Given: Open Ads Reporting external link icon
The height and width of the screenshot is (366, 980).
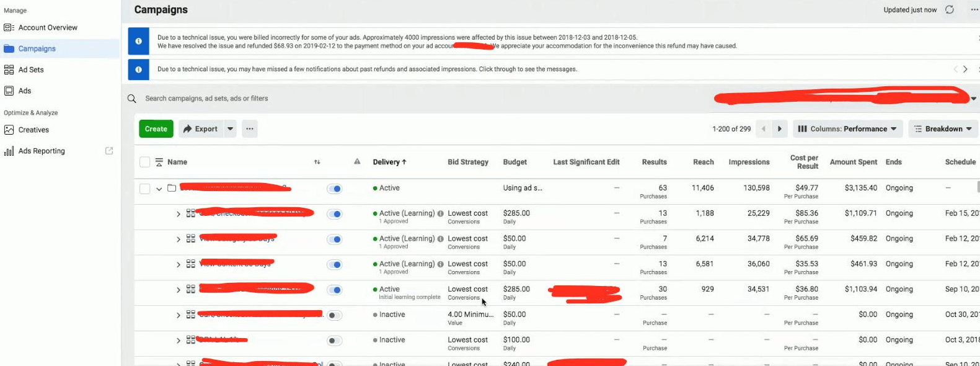Looking at the screenshot, I should pos(109,151).
